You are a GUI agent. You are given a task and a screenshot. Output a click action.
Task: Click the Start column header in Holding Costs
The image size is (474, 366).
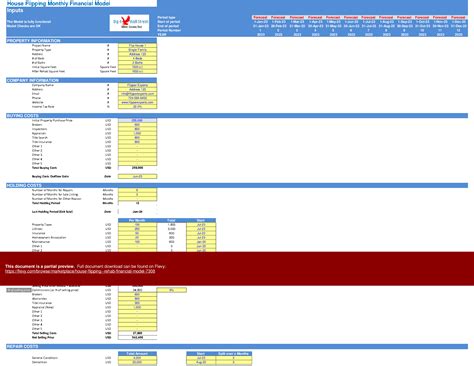coord(201,220)
